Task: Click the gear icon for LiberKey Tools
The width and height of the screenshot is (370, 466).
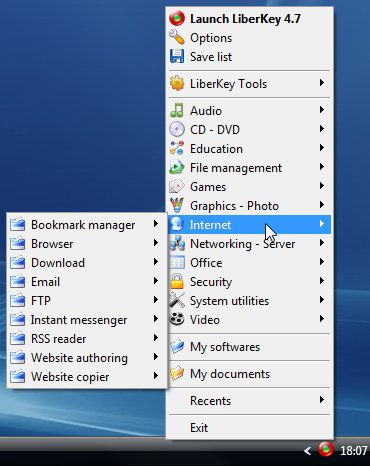Action: pos(177,83)
